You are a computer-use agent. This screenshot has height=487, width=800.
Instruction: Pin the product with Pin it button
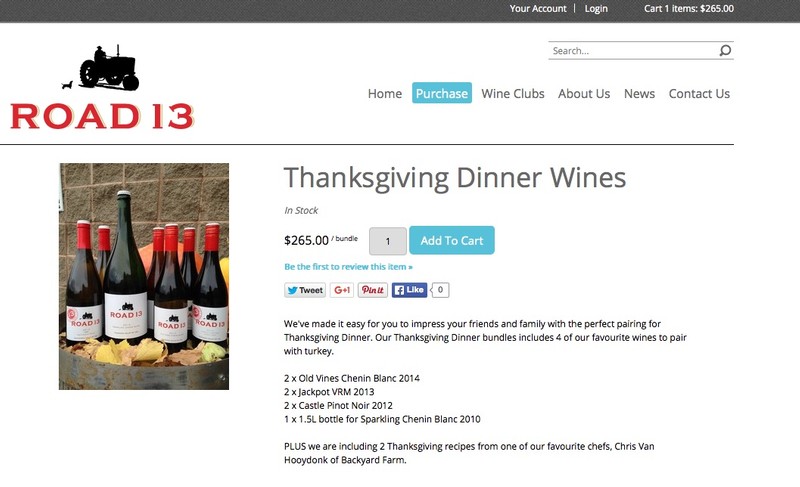click(372, 290)
